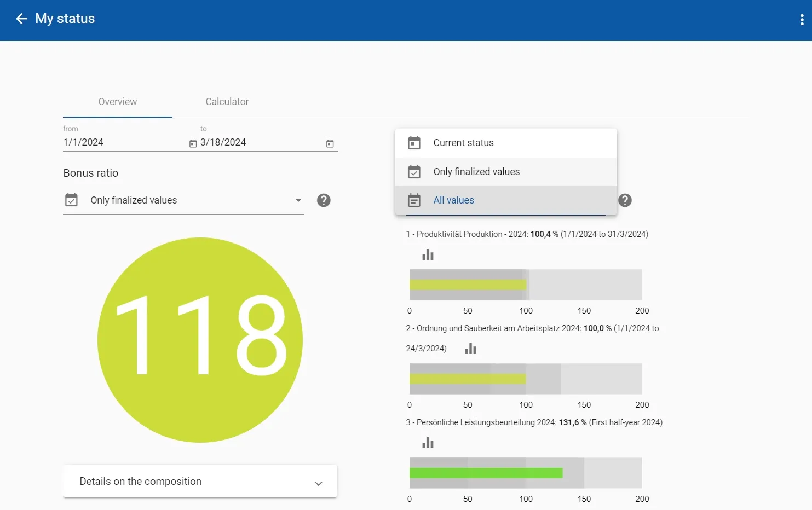
Task: Open bar chart icon for Ordnung und Sauberkeit
Action: pyautogui.click(x=470, y=349)
